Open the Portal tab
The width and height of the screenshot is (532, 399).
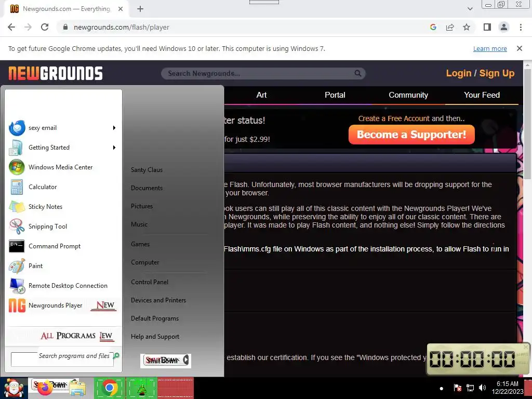click(335, 95)
